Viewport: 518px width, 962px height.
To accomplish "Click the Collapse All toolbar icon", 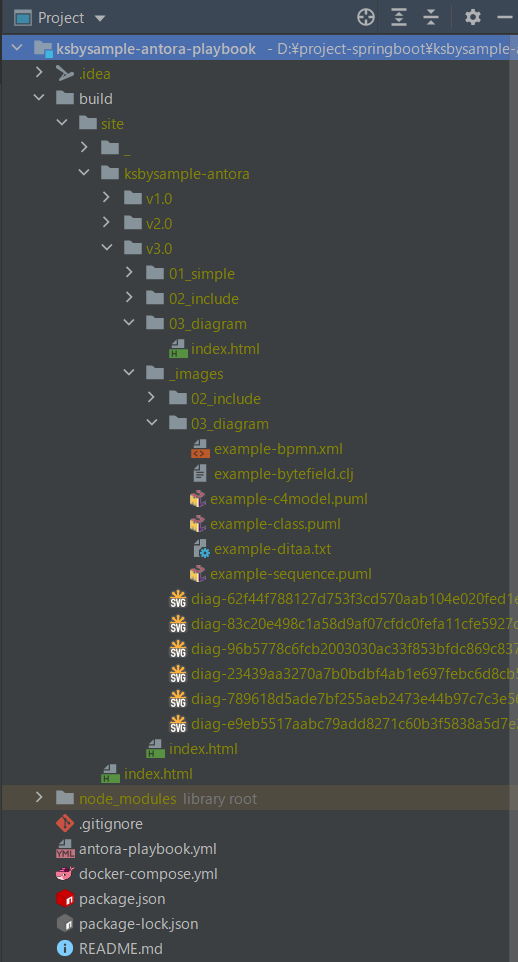I will [431, 18].
